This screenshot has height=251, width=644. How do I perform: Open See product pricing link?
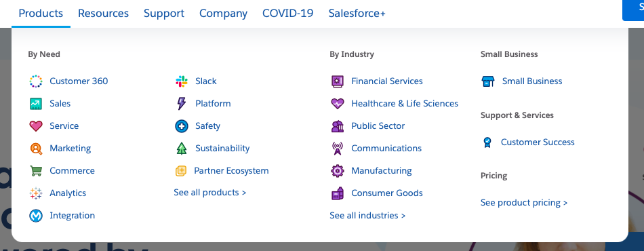click(x=523, y=203)
